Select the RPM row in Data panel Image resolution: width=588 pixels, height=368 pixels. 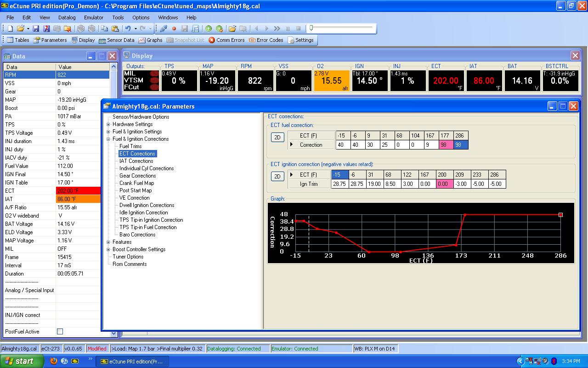(56, 75)
